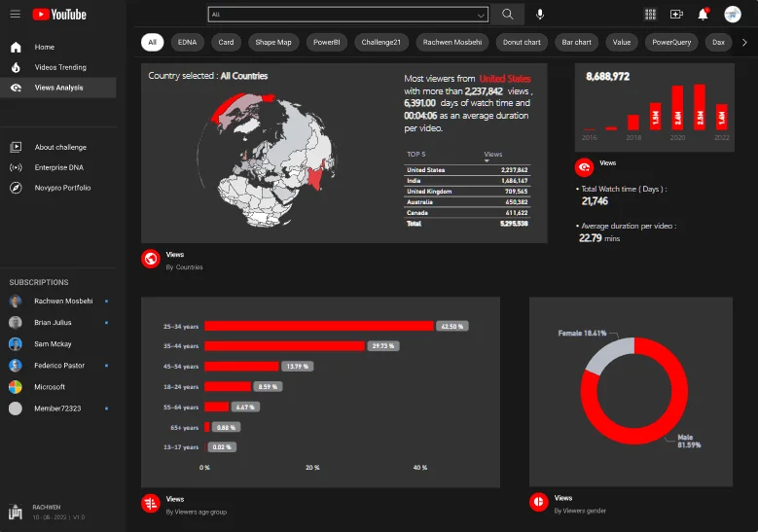The height and width of the screenshot is (532, 758).
Task: Click the Australia row in Top 5
Action: (x=467, y=202)
